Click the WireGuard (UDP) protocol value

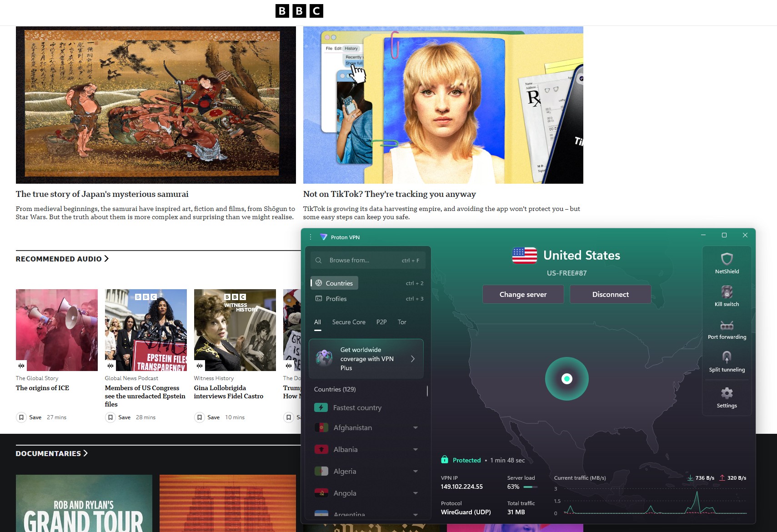click(466, 512)
